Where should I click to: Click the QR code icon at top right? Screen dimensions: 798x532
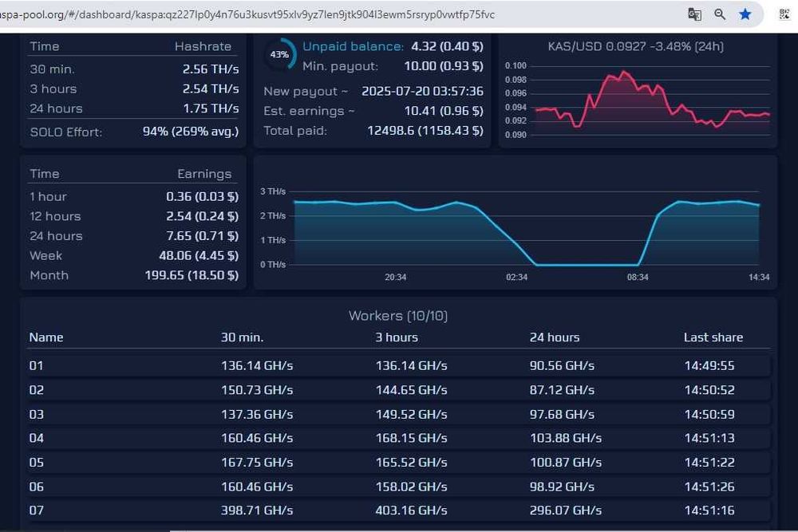pyautogui.click(x=784, y=14)
